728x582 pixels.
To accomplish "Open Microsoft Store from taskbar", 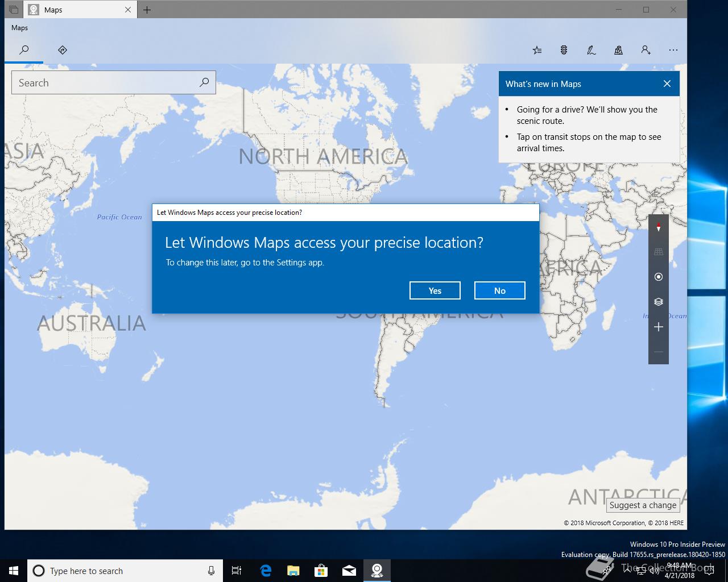I will coord(321,571).
